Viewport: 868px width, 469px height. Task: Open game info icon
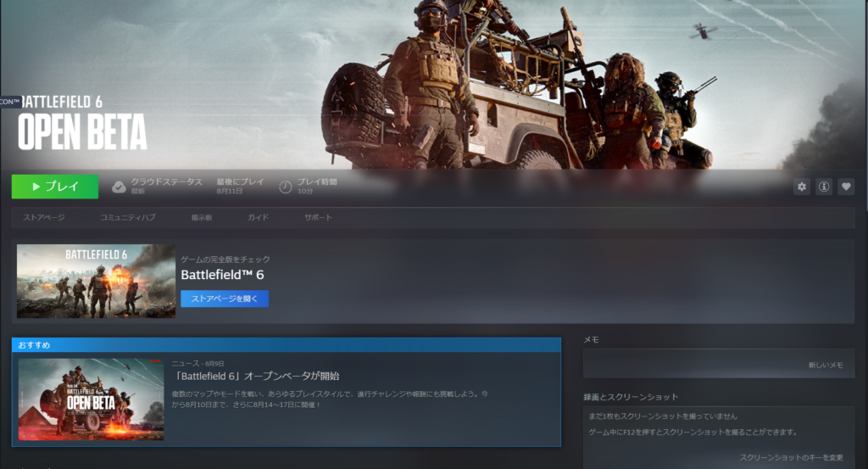pos(824,187)
